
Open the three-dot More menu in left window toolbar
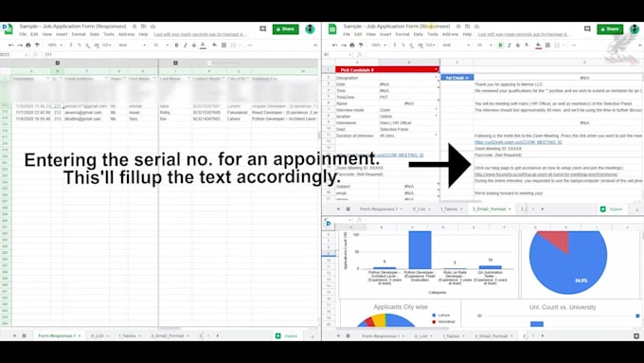pos(250,45)
